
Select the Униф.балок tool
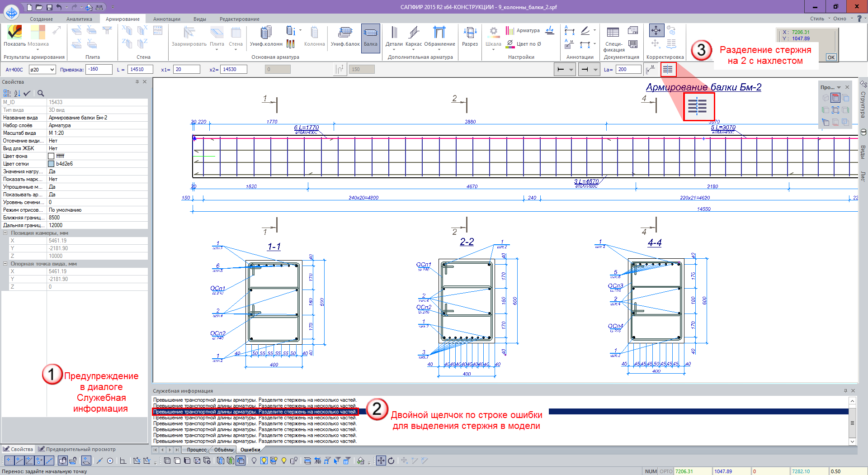[345, 37]
